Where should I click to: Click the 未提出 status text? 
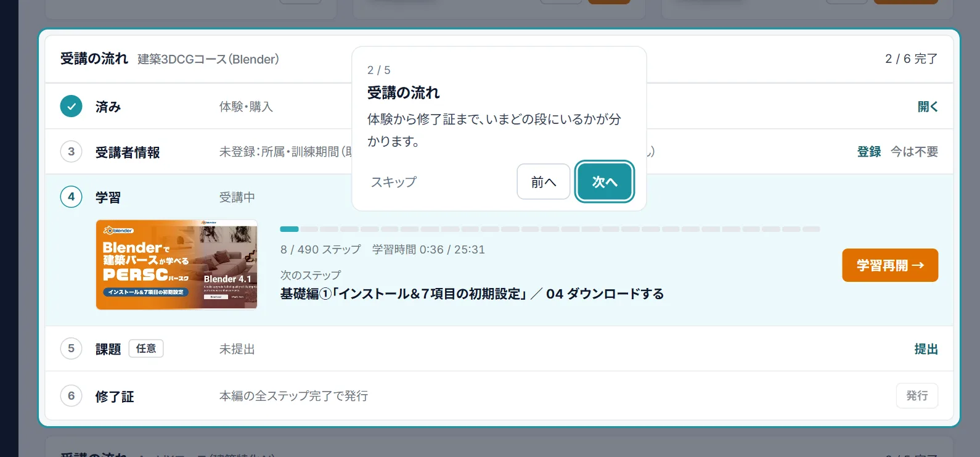pos(237,349)
